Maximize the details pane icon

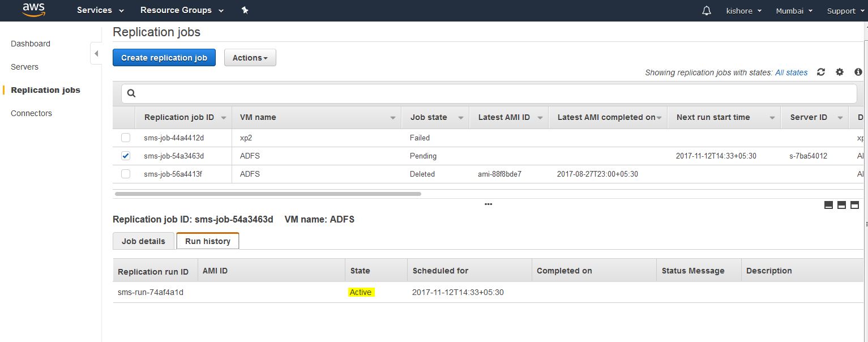(x=854, y=205)
